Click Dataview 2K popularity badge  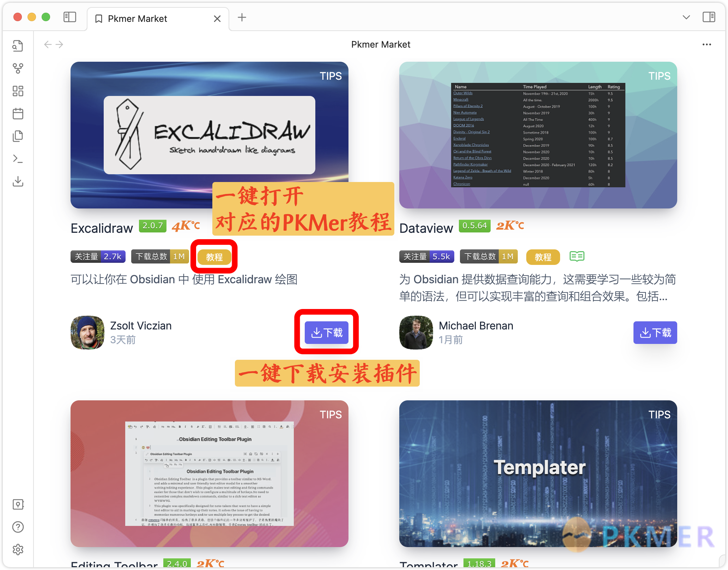510,225
